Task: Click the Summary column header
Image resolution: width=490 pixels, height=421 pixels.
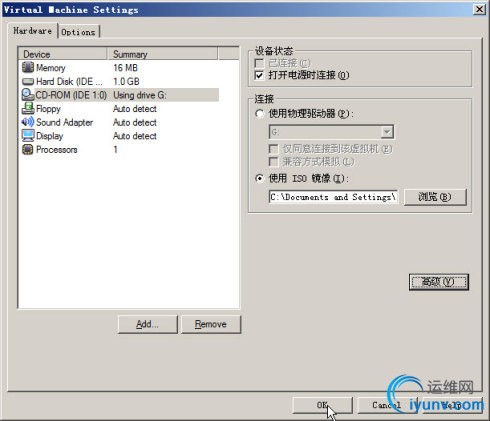Action: (x=163, y=54)
